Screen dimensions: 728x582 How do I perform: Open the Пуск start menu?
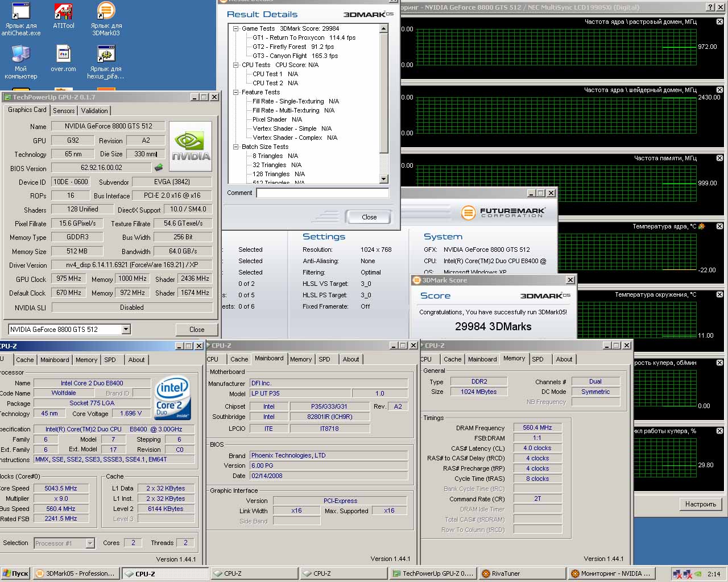click(15, 573)
